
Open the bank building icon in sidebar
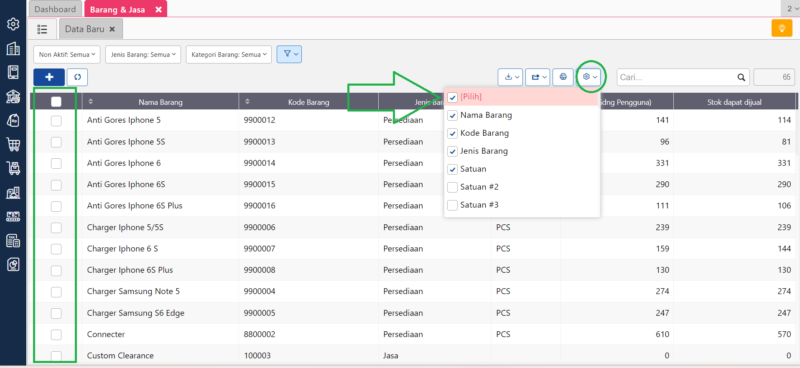(13, 96)
